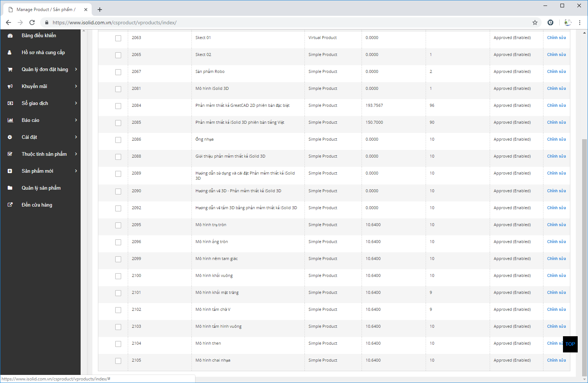The width and height of the screenshot is (588, 383).
Task: Open Hồ sơ nhà cung cấp menu item
Action: point(43,53)
